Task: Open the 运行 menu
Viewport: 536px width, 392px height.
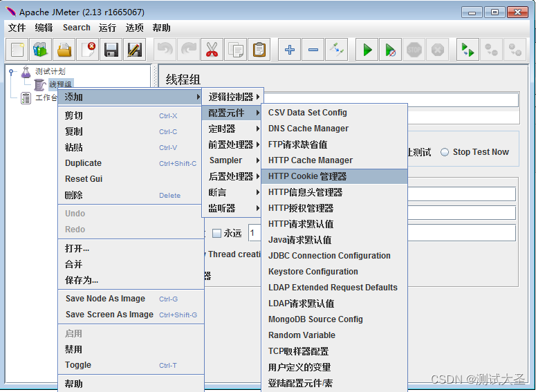Action: [x=107, y=28]
